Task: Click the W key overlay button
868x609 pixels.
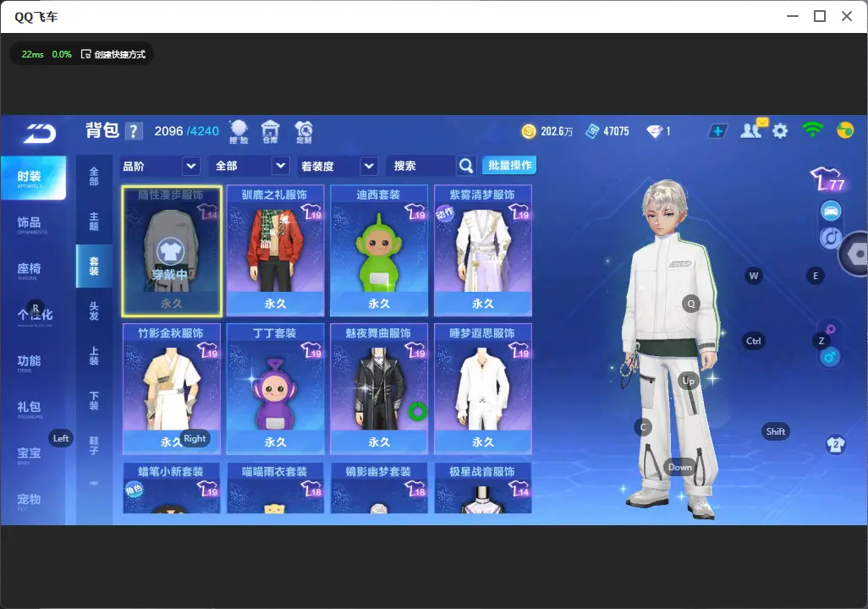Action: 754,276
